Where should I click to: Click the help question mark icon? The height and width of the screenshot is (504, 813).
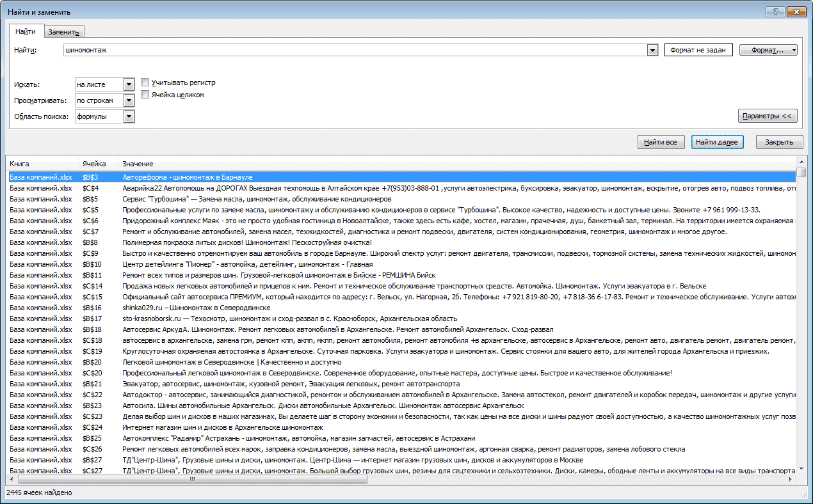775,12
